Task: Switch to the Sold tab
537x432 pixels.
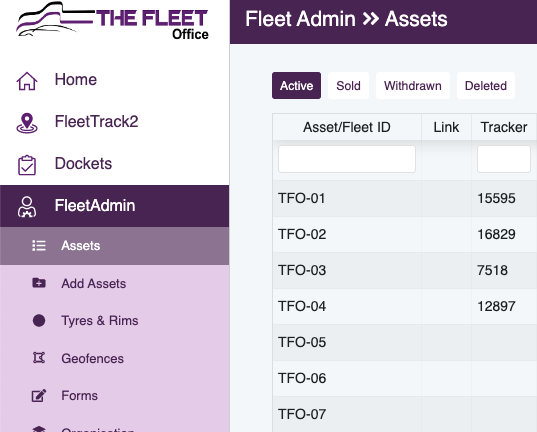Action: point(348,86)
